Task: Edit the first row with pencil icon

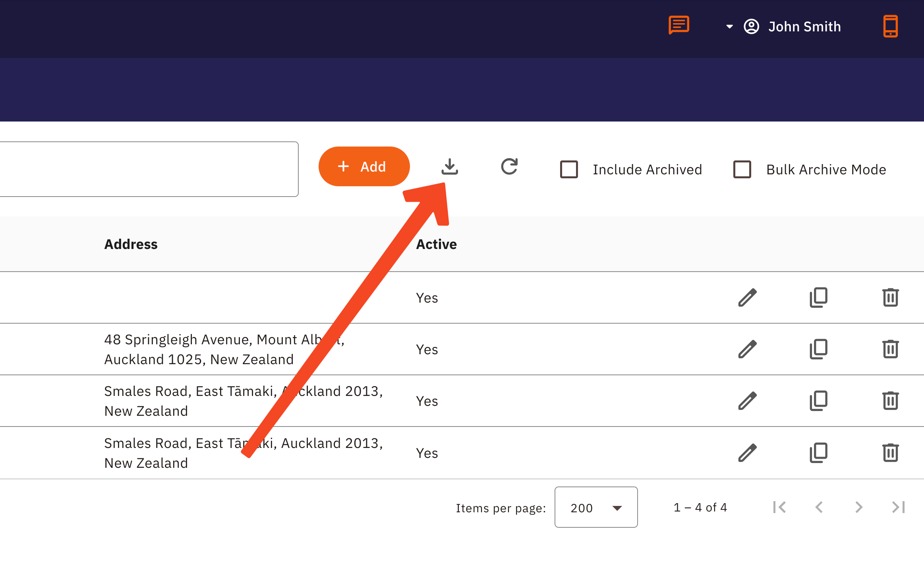Action: (x=747, y=298)
